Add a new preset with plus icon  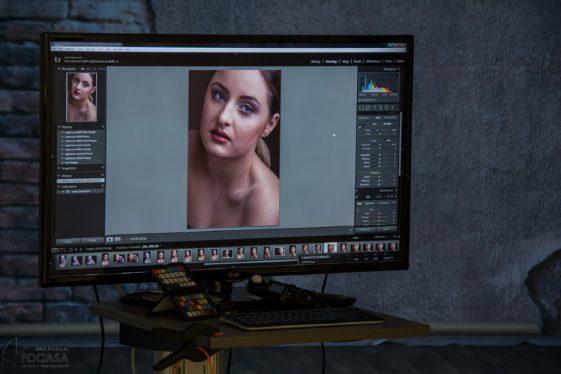pos(103,127)
